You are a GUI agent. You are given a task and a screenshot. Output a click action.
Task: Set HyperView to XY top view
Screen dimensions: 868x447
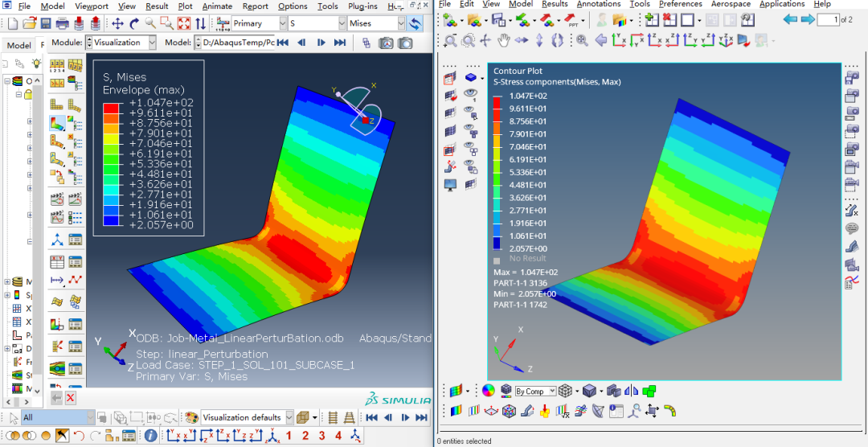pyautogui.click(x=620, y=40)
